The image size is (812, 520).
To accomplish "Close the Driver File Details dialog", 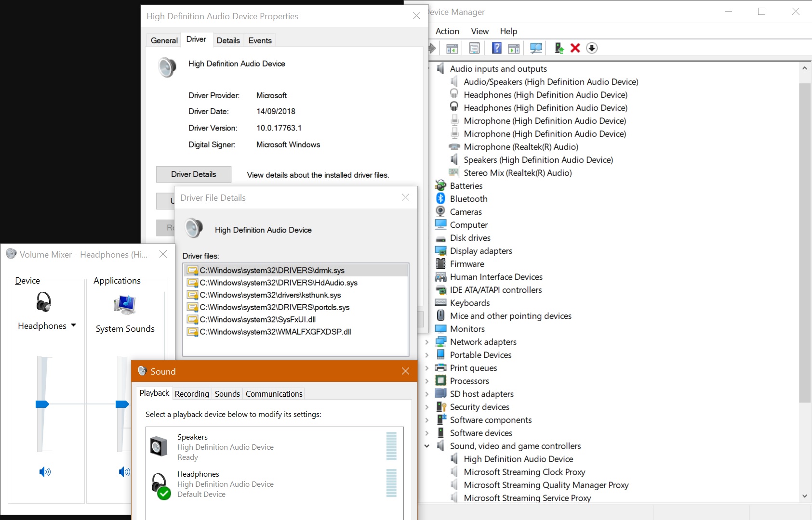I will (405, 197).
